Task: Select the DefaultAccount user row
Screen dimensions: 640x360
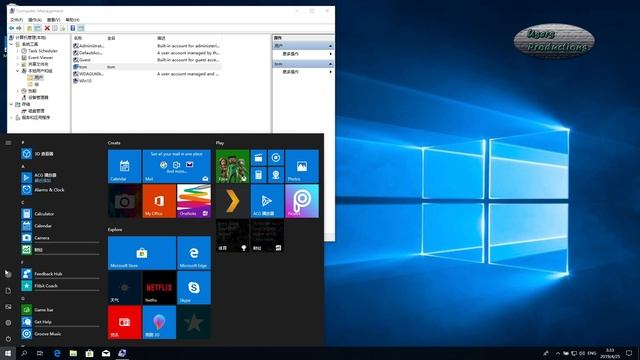Action: coord(147,53)
